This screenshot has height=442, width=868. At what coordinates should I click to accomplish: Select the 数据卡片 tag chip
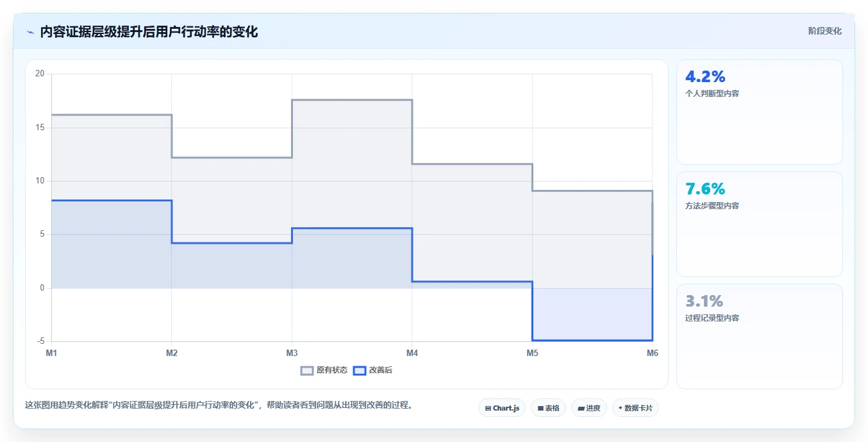[635, 408]
